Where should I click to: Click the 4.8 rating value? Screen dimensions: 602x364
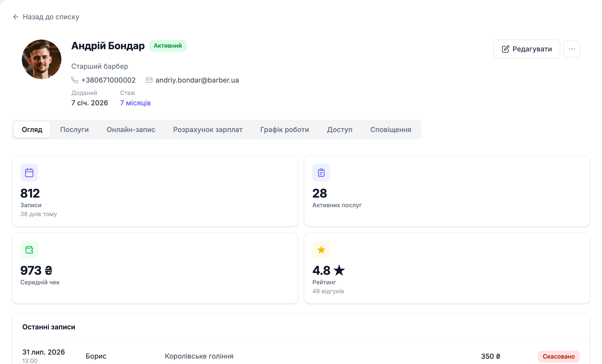pyautogui.click(x=328, y=271)
